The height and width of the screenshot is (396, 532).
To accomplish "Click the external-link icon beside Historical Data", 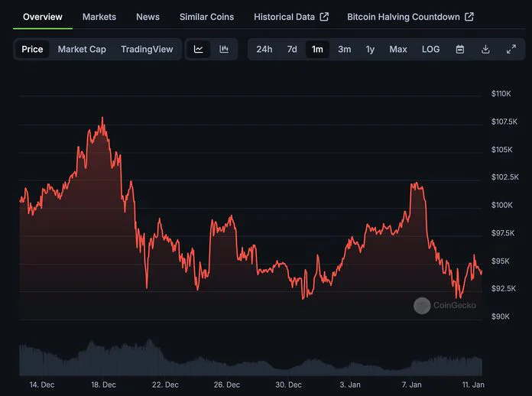I will [324, 17].
